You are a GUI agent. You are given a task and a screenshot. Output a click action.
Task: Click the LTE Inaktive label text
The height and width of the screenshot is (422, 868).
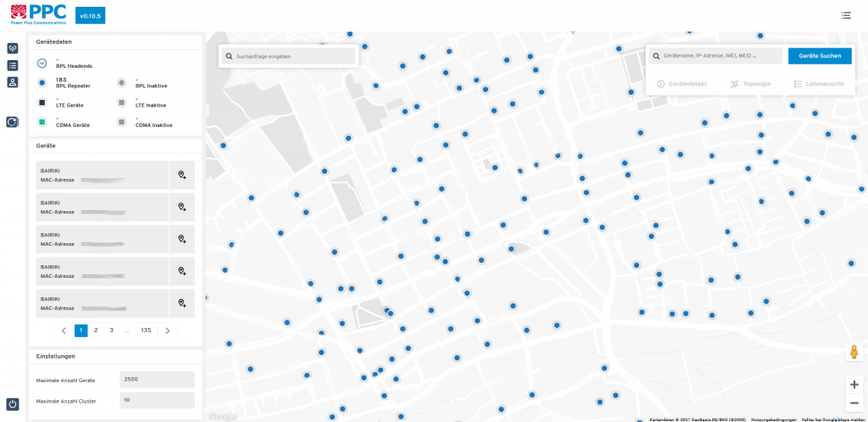click(151, 106)
